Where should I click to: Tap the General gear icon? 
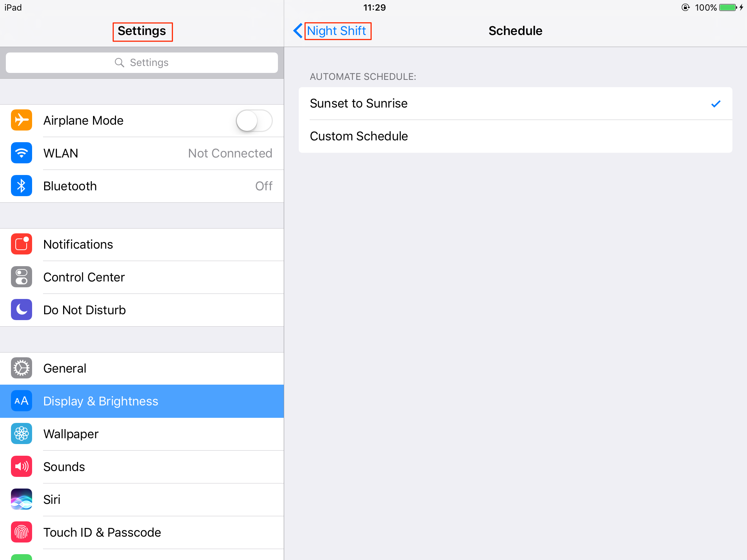22,368
